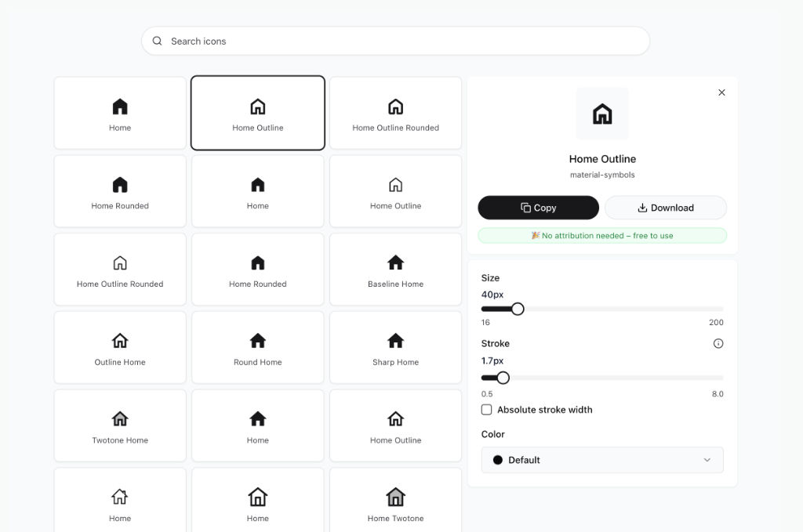Open the Color dropdown showing Default
This screenshot has width=803, height=532.
pos(602,460)
